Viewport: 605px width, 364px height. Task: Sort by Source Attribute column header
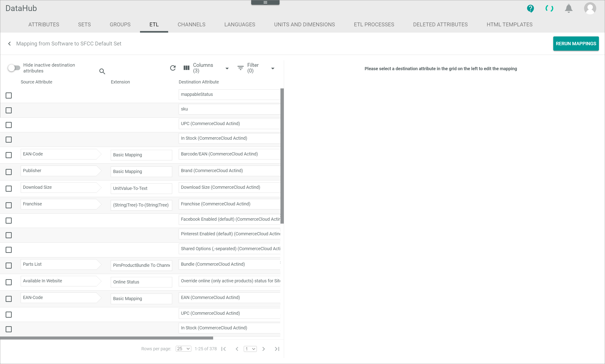coord(36,82)
